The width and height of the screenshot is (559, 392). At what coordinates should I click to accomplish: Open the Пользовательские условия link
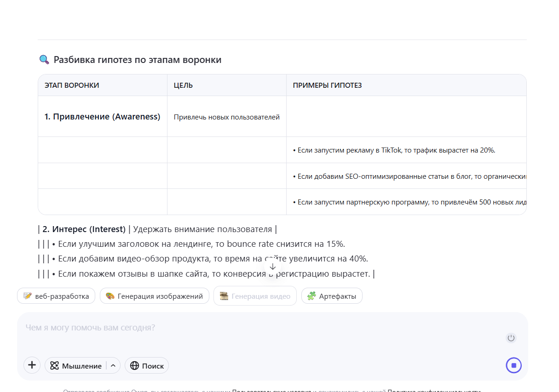point(271,391)
